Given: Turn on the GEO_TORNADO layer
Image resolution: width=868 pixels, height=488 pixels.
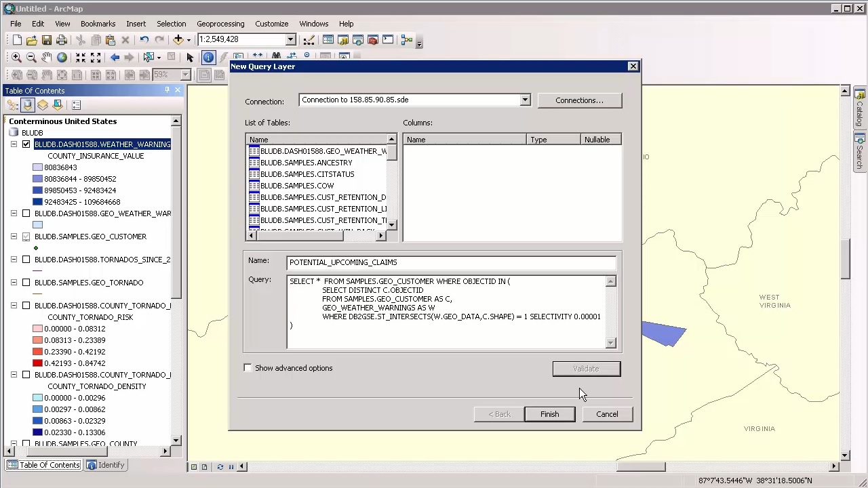Looking at the screenshot, I should [x=26, y=283].
